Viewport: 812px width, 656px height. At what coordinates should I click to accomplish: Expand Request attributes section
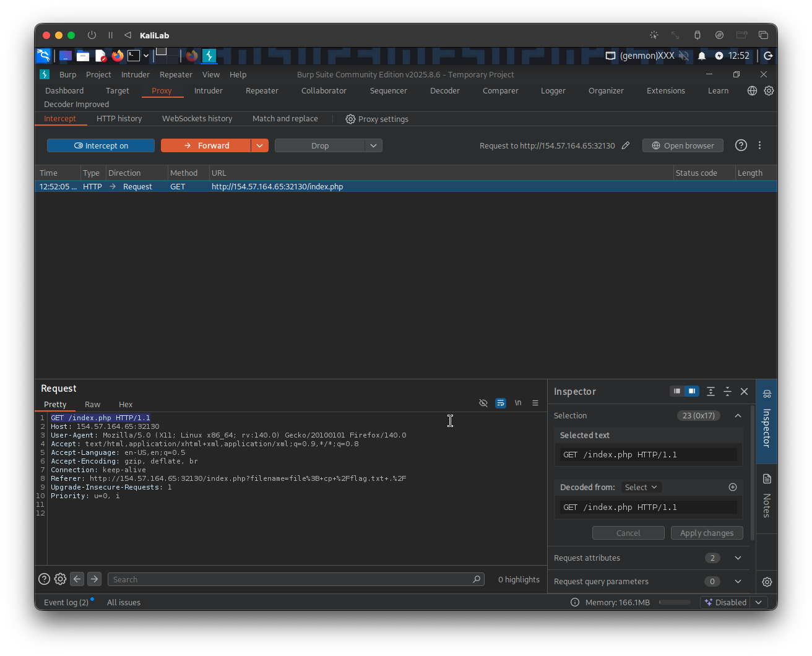(738, 558)
